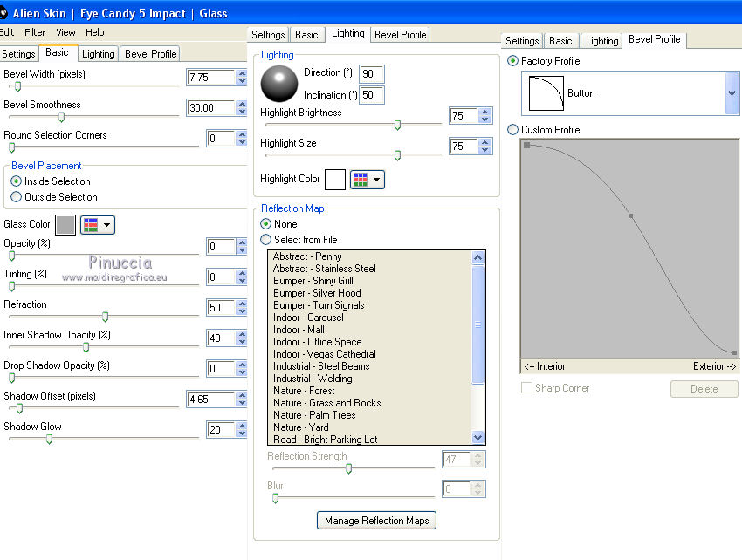
Task: Click the Manage Reflection Maps button
Action: point(376,521)
